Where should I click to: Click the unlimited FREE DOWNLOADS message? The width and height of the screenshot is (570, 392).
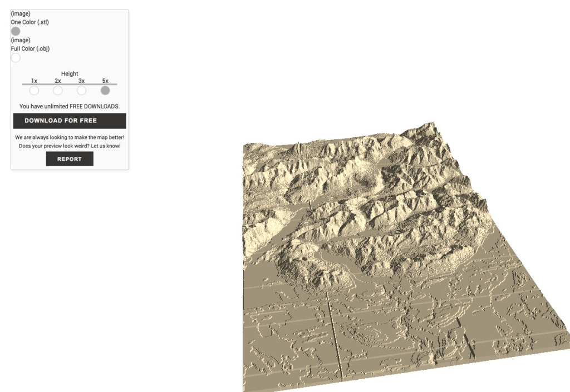(69, 106)
